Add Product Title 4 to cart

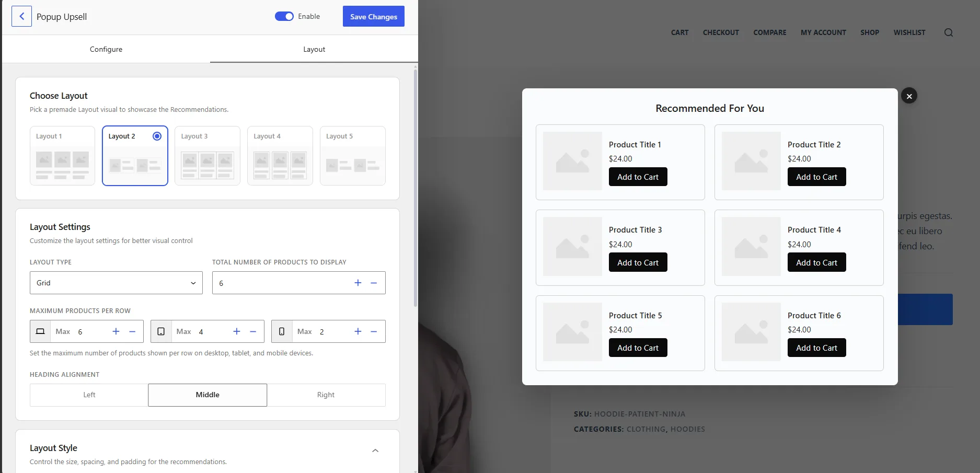coord(817,262)
